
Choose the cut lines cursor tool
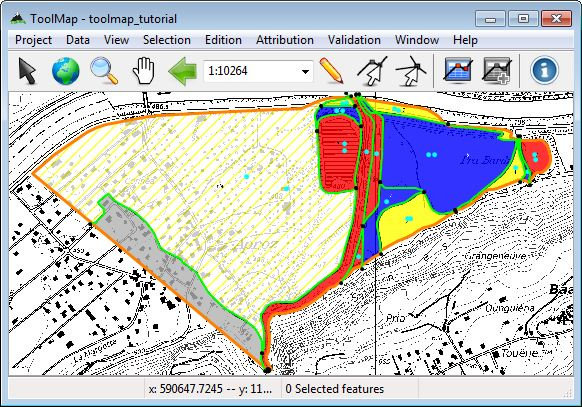tap(411, 70)
